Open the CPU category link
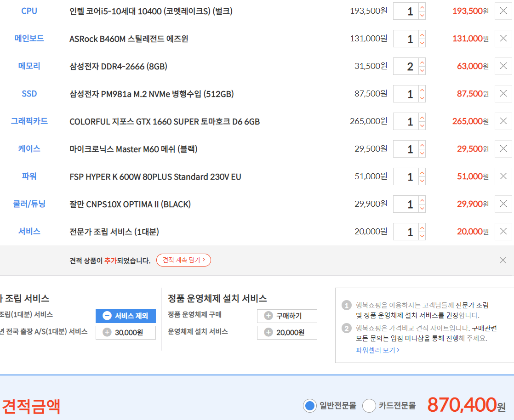 coord(29,11)
